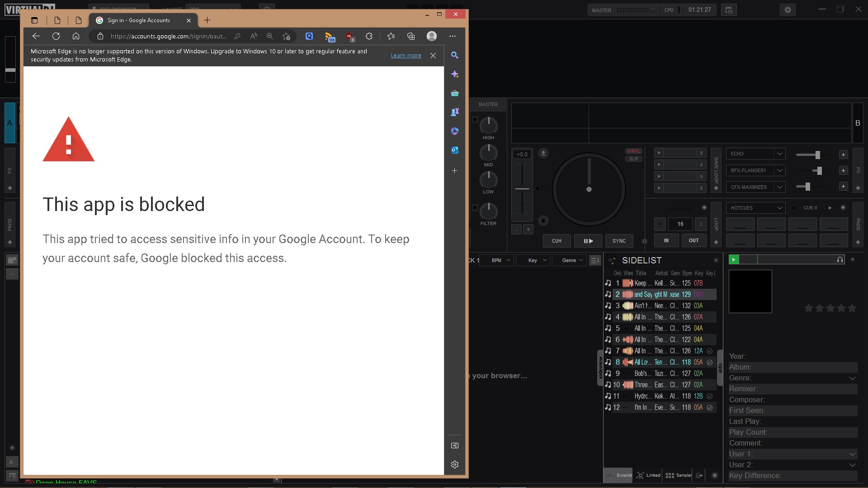Switch to the Linked tab
Image resolution: width=868 pixels, height=488 pixels.
[648, 475]
